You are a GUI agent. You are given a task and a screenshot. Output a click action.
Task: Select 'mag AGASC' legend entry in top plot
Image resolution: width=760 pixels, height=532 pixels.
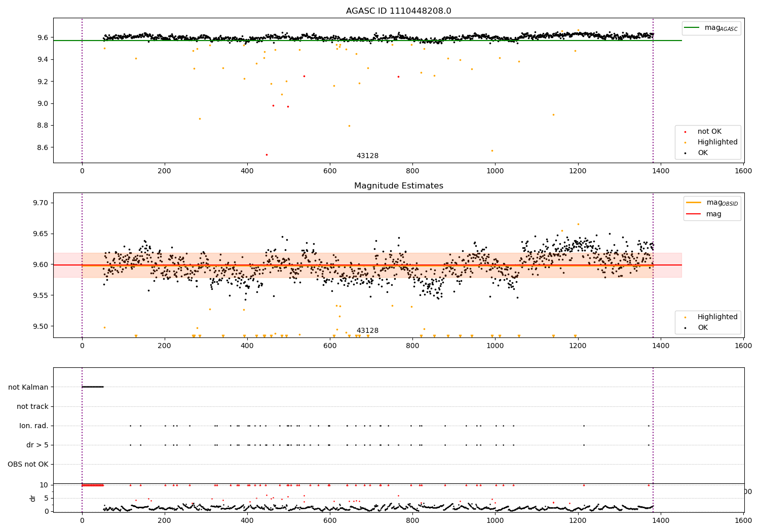711,28
